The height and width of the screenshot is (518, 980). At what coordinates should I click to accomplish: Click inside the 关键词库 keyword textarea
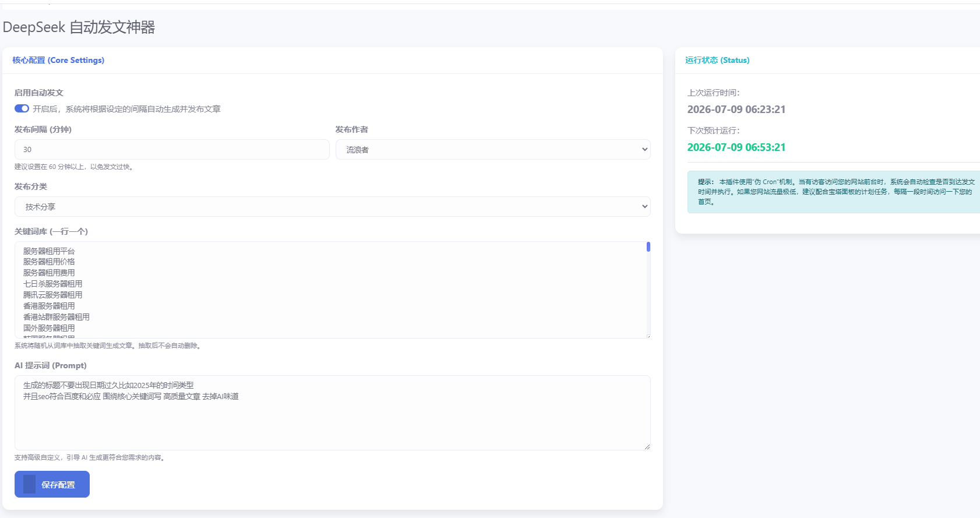[x=333, y=290]
